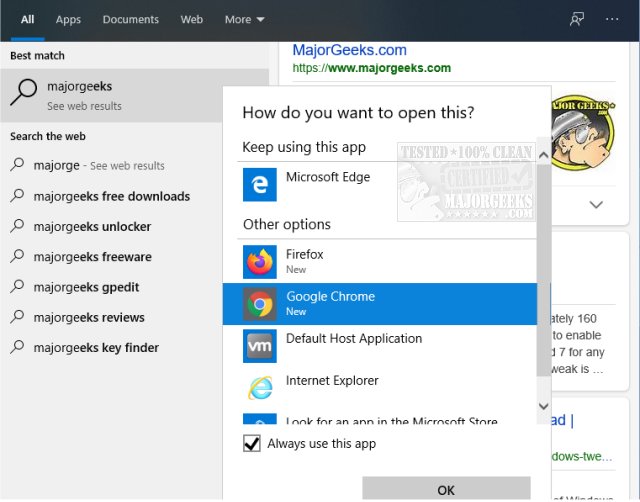Uncheck Always use this app

click(x=252, y=443)
